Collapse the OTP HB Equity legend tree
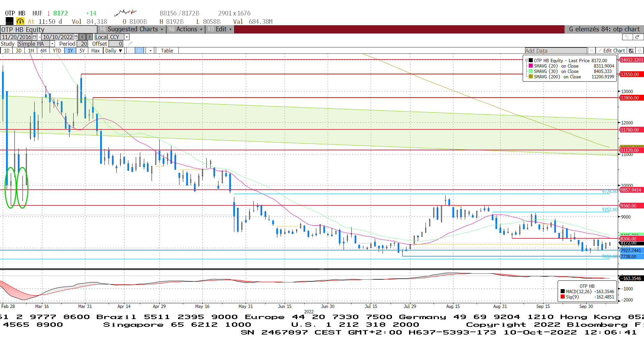This screenshot has width=644, height=351. point(526,61)
